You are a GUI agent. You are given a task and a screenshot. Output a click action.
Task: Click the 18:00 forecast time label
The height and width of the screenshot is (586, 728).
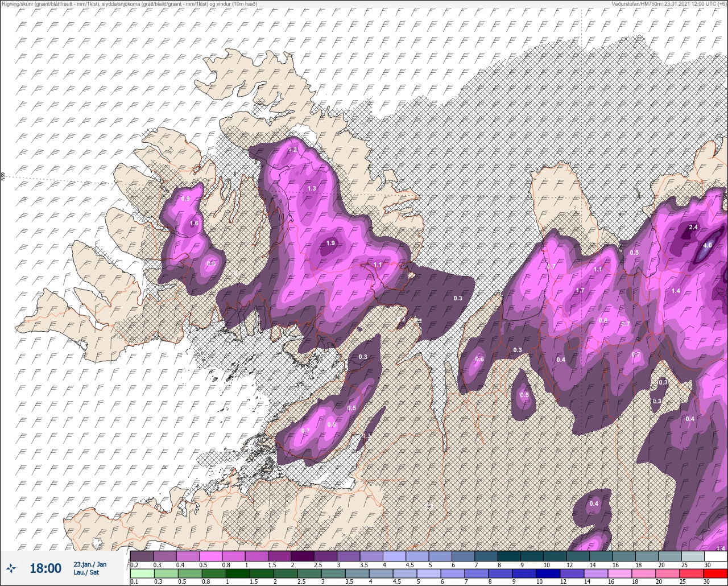(x=45, y=568)
